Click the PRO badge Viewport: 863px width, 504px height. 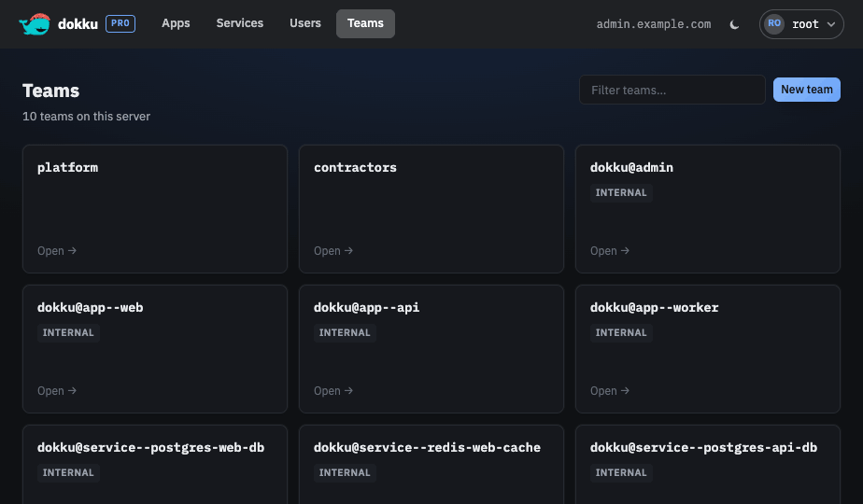pyautogui.click(x=120, y=23)
